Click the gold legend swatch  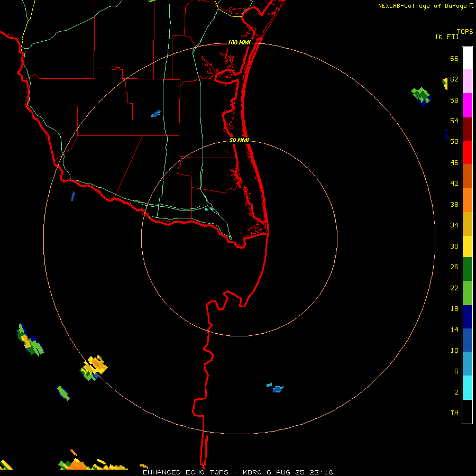(x=467, y=224)
